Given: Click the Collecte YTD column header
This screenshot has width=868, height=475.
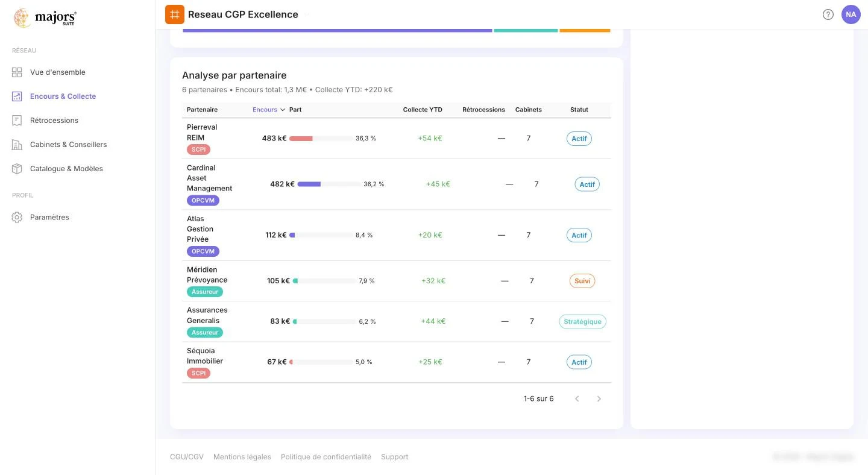Looking at the screenshot, I should point(423,110).
